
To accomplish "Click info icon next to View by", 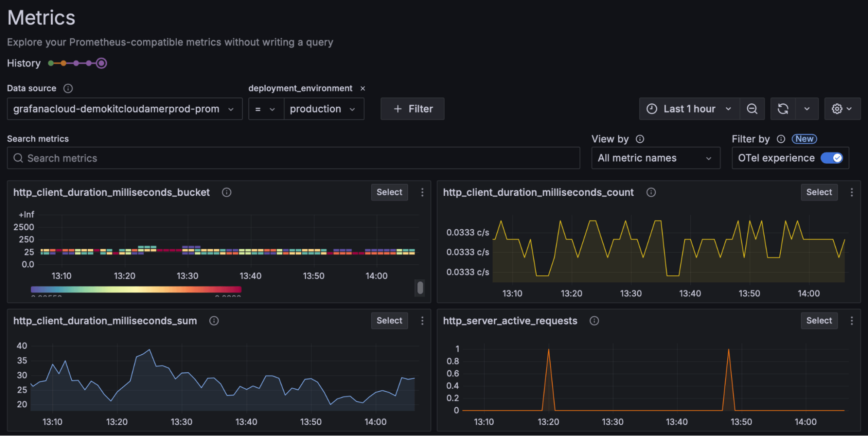I will [x=640, y=139].
